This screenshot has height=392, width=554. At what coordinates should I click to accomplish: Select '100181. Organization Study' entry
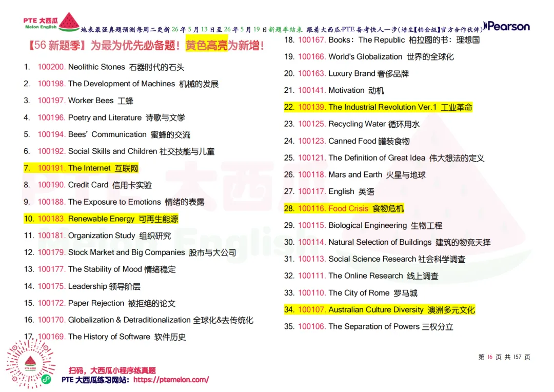click(x=97, y=236)
